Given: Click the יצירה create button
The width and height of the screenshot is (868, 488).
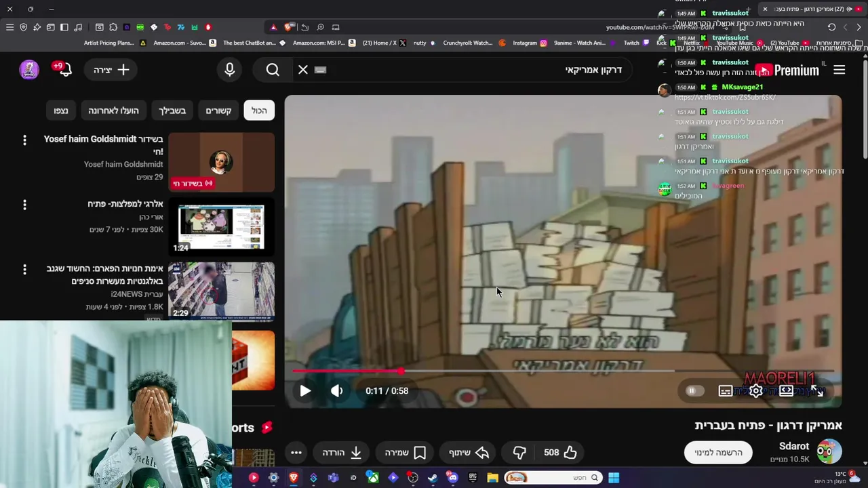Looking at the screenshot, I should (x=112, y=70).
